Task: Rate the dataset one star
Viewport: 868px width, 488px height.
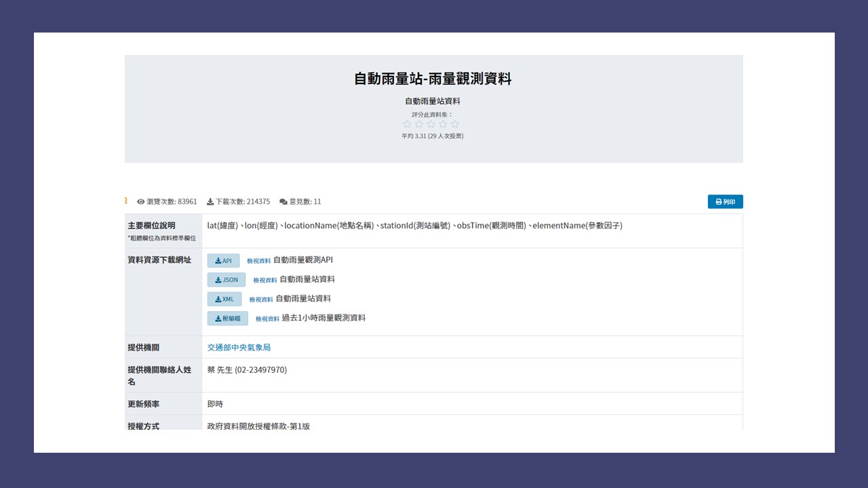Action: pyautogui.click(x=408, y=124)
